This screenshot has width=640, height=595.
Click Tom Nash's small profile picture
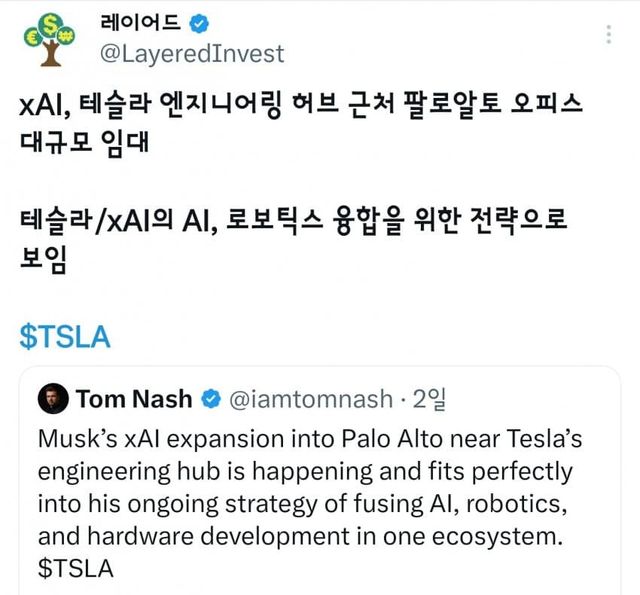51,399
